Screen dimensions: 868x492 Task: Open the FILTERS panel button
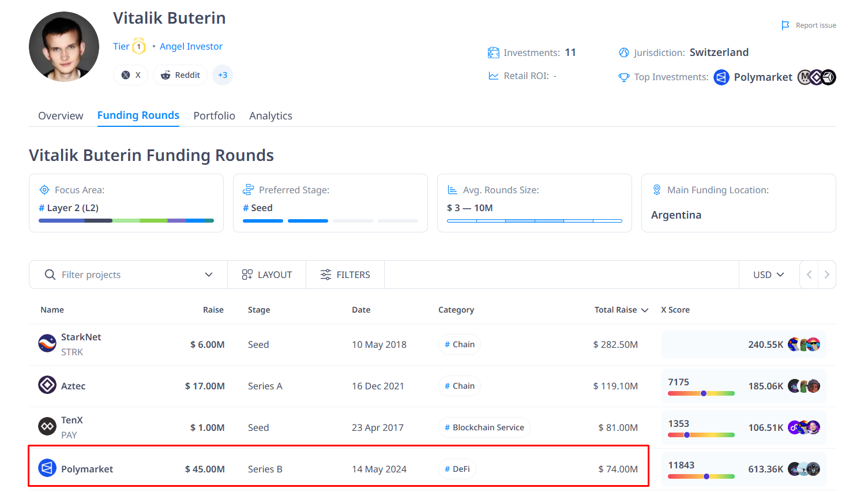[345, 275]
